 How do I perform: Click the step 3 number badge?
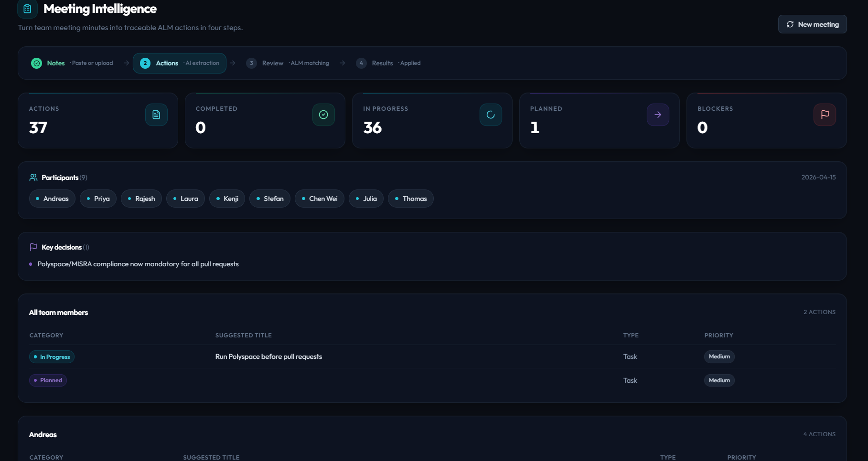pyautogui.click(x=251, y=63)
